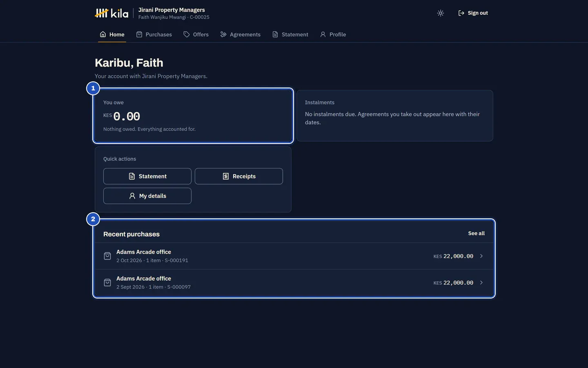Click the Kila logo
The height and width of the screenshot is (368, 588).
pyautogui.click(x=111, y=13)
